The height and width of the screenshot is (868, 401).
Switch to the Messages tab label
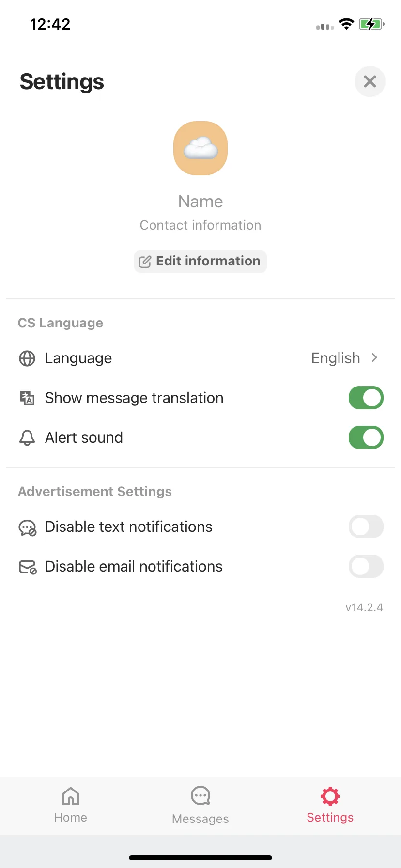[x=200, y=819]
